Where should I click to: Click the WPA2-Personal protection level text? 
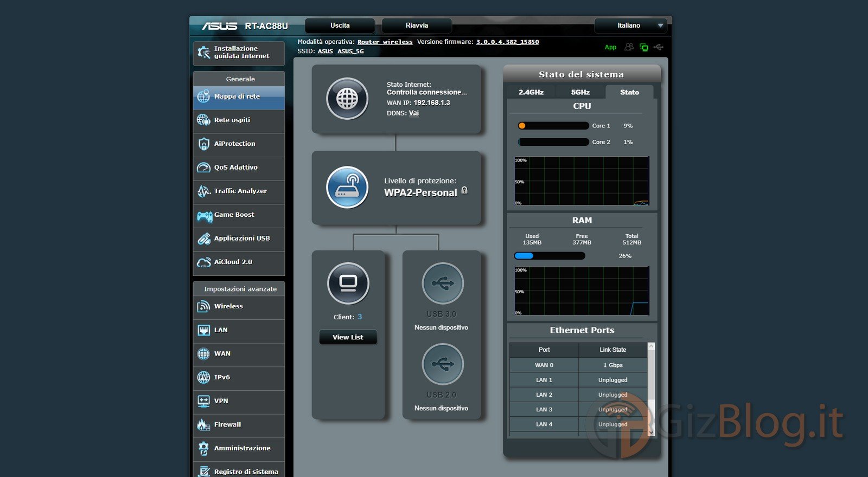click(x=420, y=193)
